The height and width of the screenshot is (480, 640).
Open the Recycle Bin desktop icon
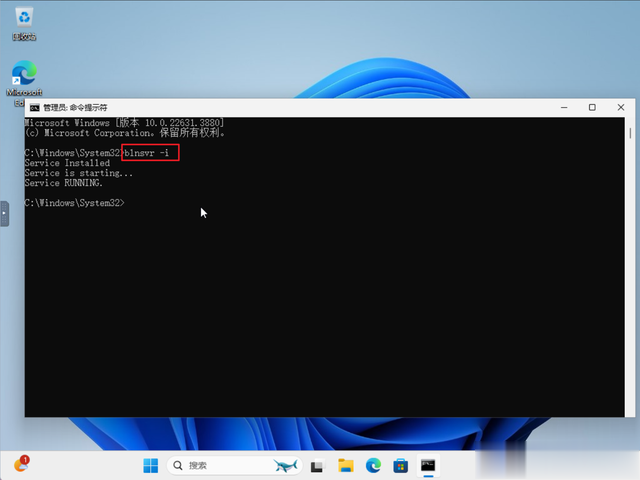(24, 24)
